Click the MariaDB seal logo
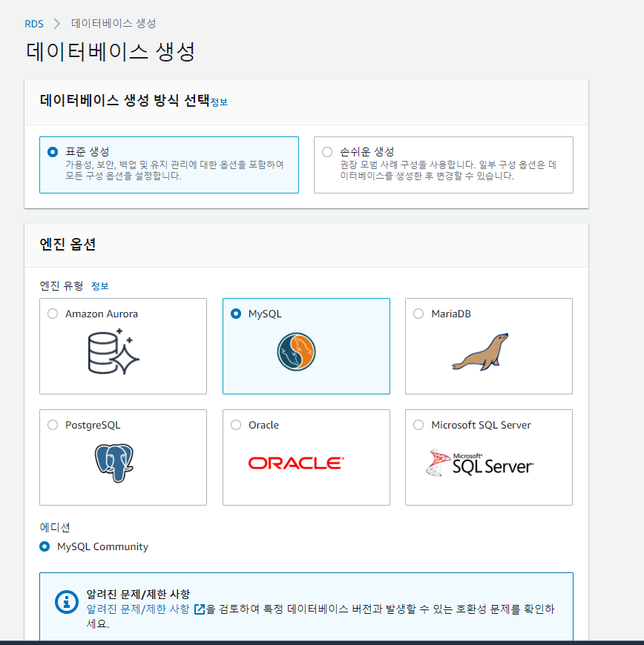644x645 pixels. 480,351
